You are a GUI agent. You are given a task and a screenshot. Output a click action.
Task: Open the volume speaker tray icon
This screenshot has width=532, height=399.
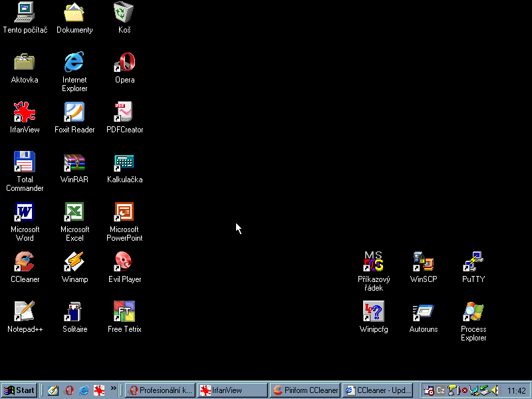coord(495,390)
